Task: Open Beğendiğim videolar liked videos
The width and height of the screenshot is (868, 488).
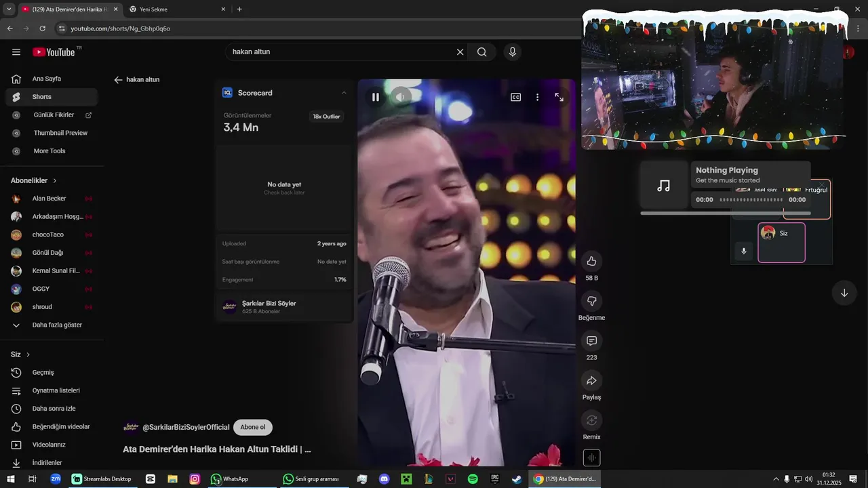Action: [x=52, y=427]
